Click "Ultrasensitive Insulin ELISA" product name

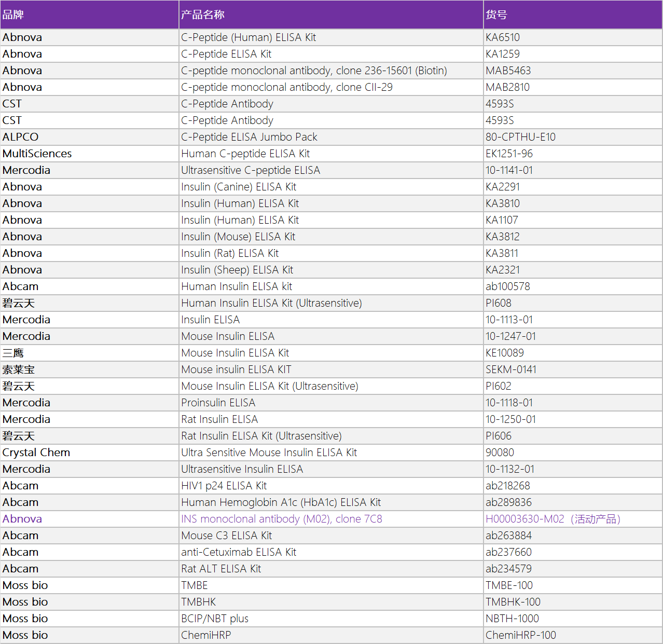point(242,469)
